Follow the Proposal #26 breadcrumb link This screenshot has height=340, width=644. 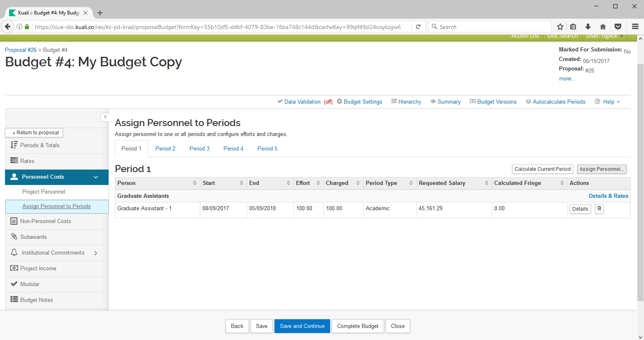[21, 50]
